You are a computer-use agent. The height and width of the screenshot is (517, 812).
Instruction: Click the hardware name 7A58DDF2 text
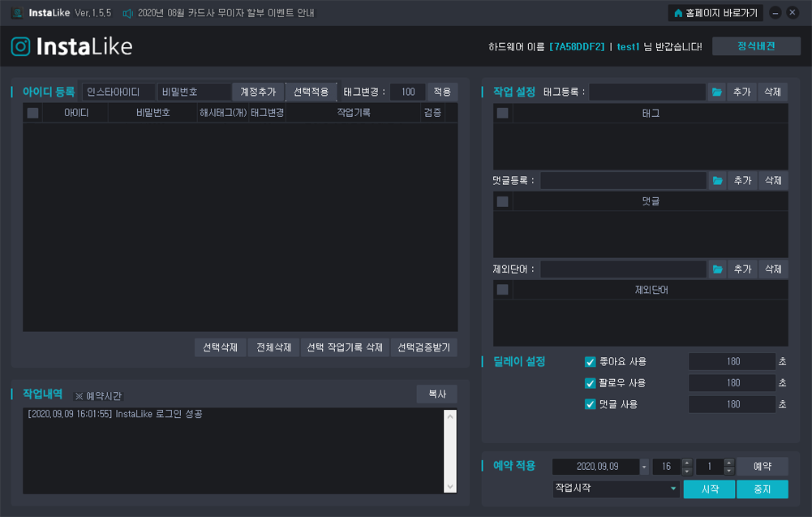click(x=577, y=46)
